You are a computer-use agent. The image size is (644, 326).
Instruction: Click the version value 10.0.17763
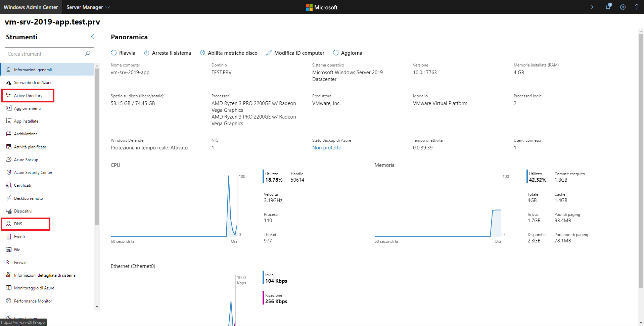point(425,73)
